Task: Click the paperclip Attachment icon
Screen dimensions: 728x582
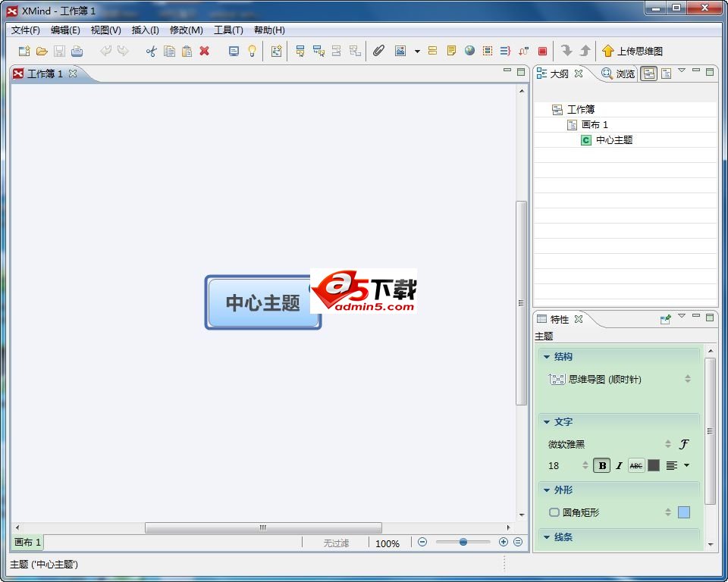Action: click(379, 51)
